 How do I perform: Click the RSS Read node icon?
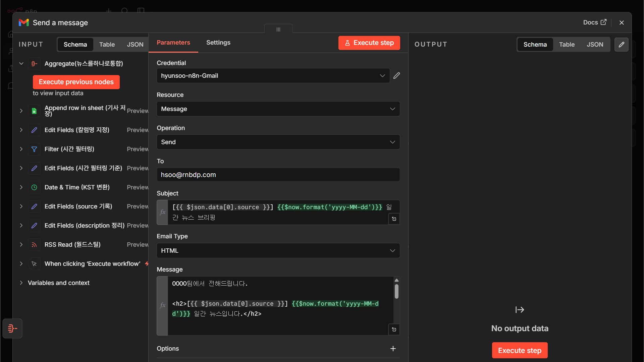coord(34,245)
